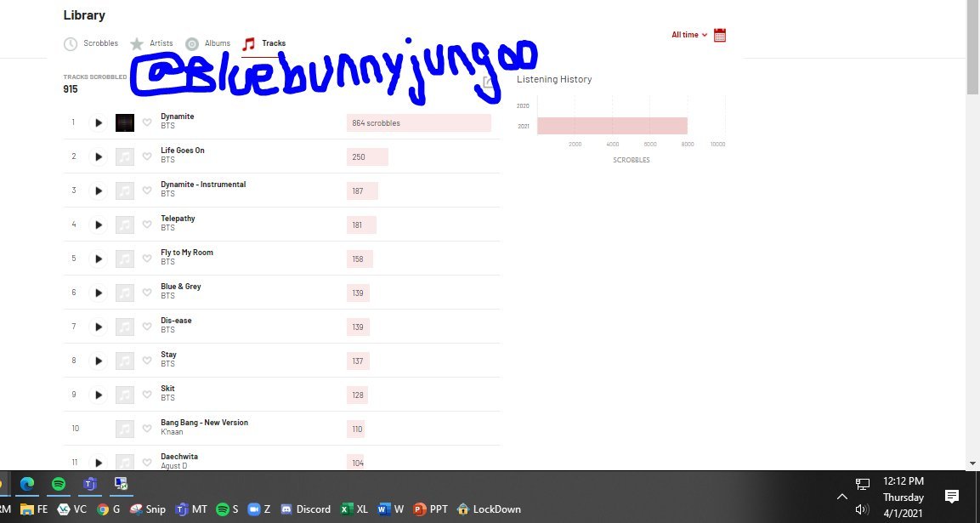Play the Skit track
Viewport: 980px width, 523px height.
(98, 395)
